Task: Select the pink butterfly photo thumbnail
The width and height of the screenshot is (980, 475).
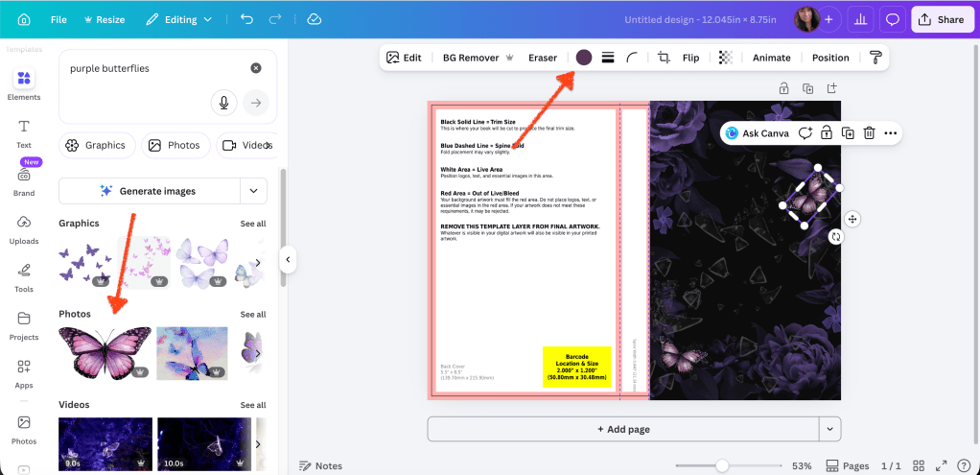Action: click(105, 353)
